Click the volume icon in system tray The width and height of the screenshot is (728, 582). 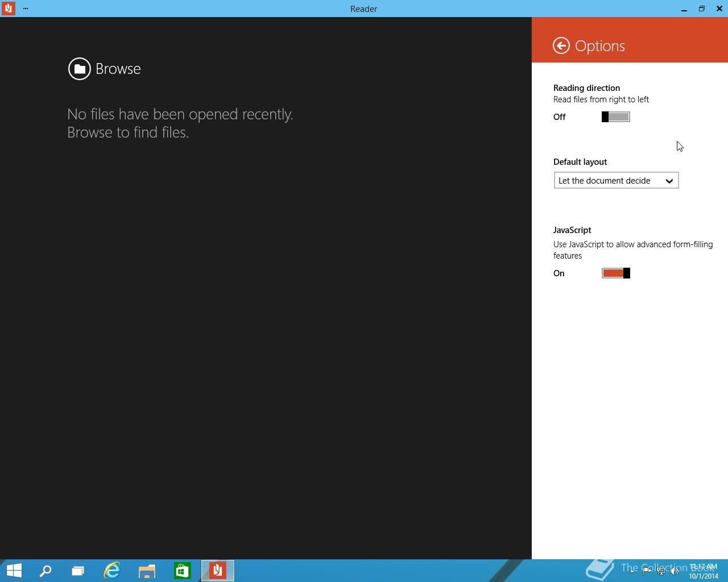coord(675,571)
